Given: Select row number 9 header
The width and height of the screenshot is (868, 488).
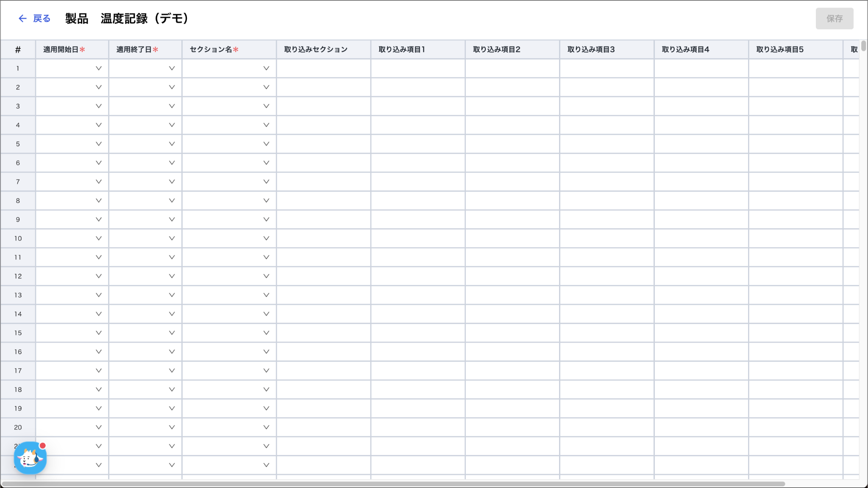Looking at the screenshot, I should [18, 220].
